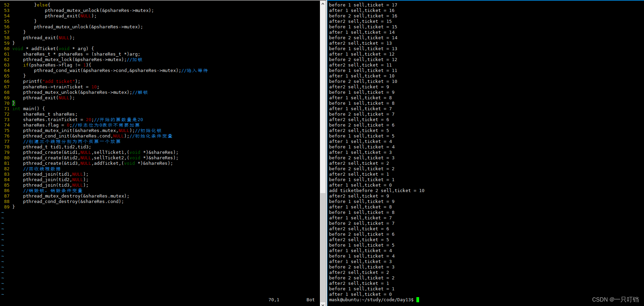Click 'pshareRes->trainTicket = 10;' on line 67

pos(61,87)
